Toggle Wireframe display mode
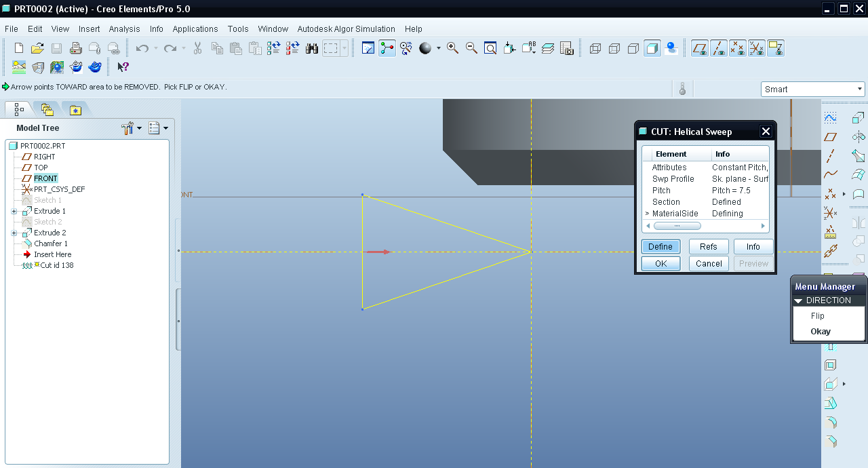Image resolution: width=868 pixels, height=468 pixels. pyautogui.click(x=595, y=48)
